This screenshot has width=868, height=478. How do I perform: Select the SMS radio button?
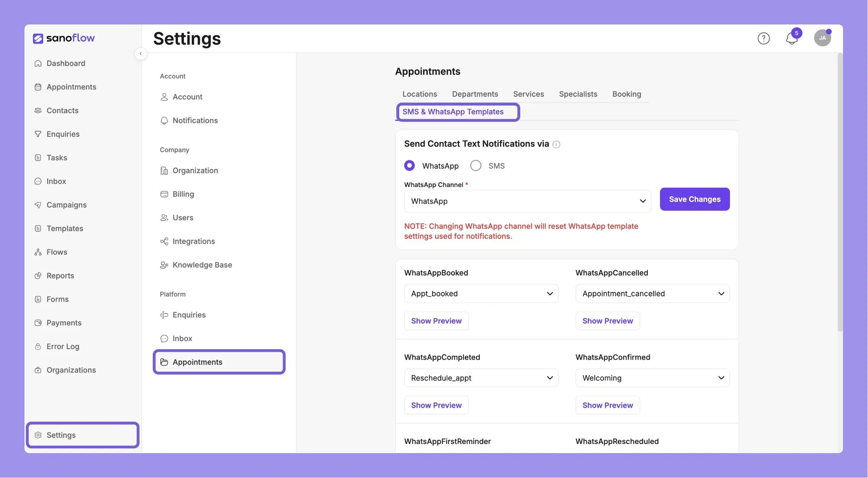click(476, 166)
